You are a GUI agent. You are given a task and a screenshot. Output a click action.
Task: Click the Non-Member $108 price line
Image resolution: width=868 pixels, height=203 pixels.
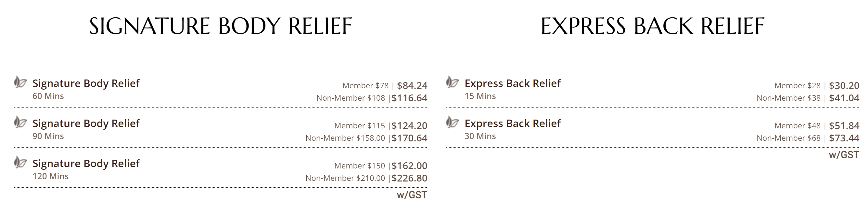(x=351, y=98)
